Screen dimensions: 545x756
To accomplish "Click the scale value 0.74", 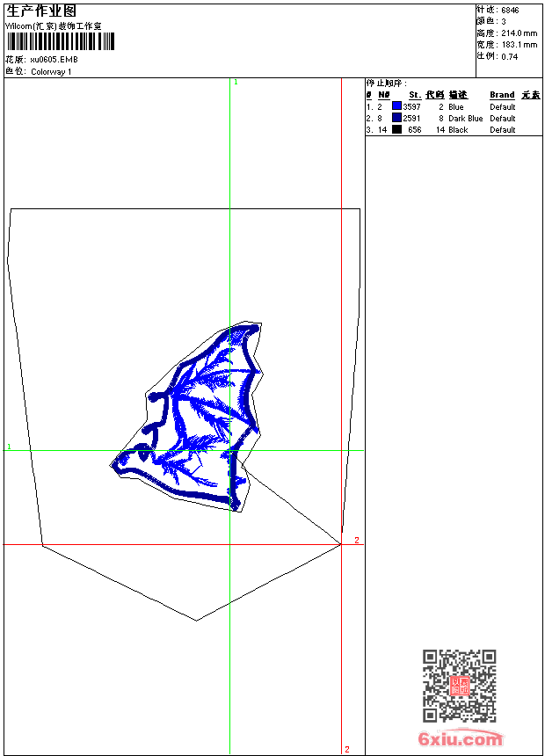I will 509,56.
